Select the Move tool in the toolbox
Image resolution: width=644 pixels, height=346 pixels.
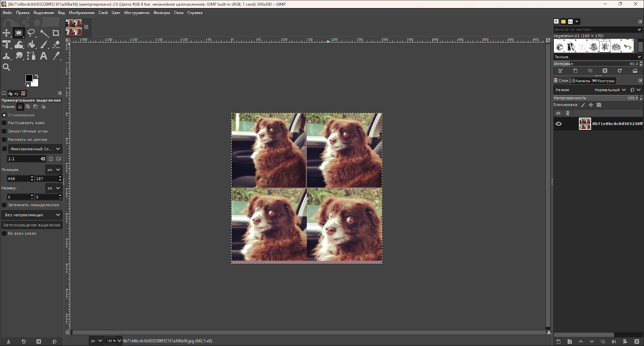coord(6,33)
